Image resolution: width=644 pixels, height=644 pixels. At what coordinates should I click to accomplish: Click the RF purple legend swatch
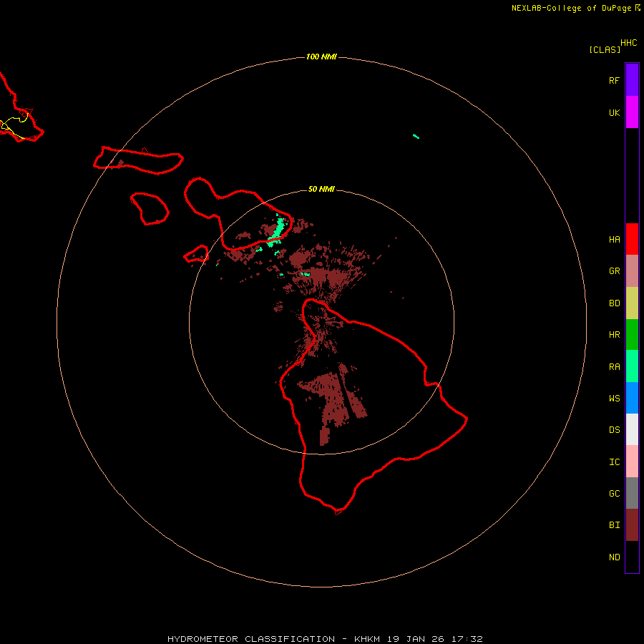click(632, 80)
